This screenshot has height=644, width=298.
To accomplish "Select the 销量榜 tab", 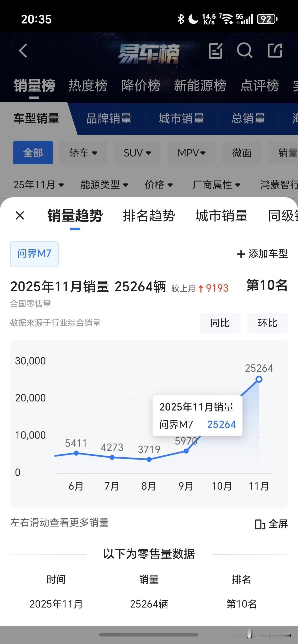I will [x=34, y=85].
